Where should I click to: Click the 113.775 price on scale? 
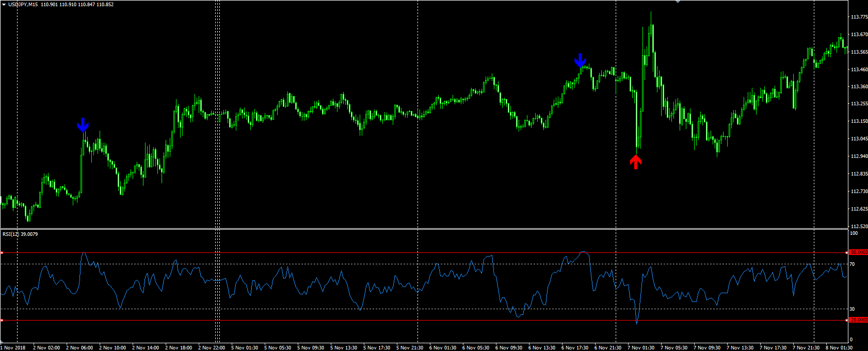859,17
